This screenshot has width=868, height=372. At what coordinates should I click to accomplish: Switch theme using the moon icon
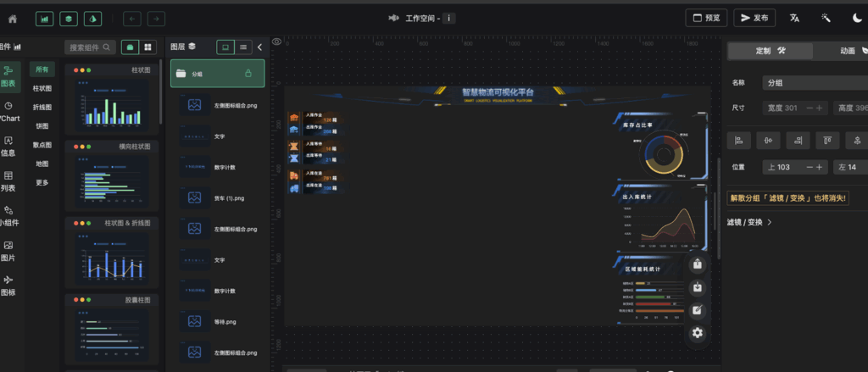pyautogui.click(x=856, y=18)
